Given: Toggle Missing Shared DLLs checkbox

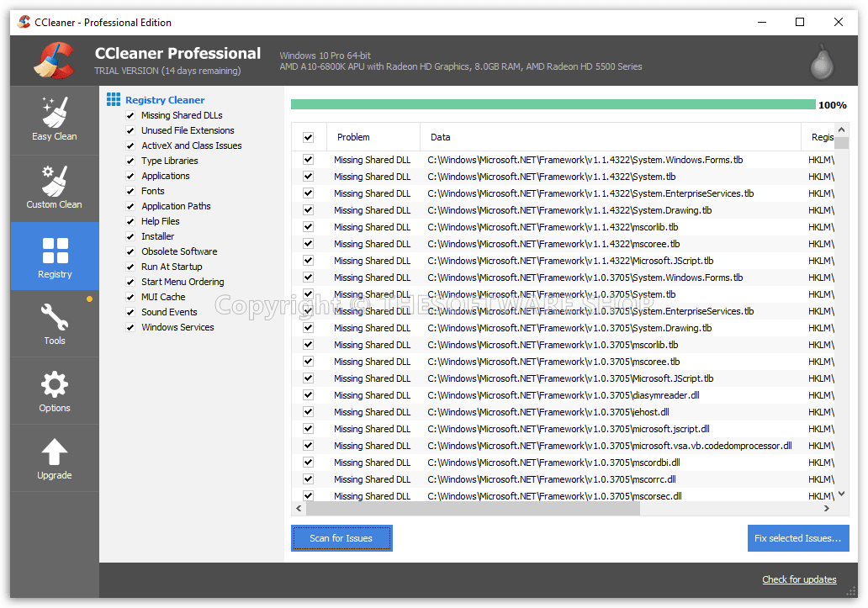Looking at the screenshot, I should (x=130, y=115).
